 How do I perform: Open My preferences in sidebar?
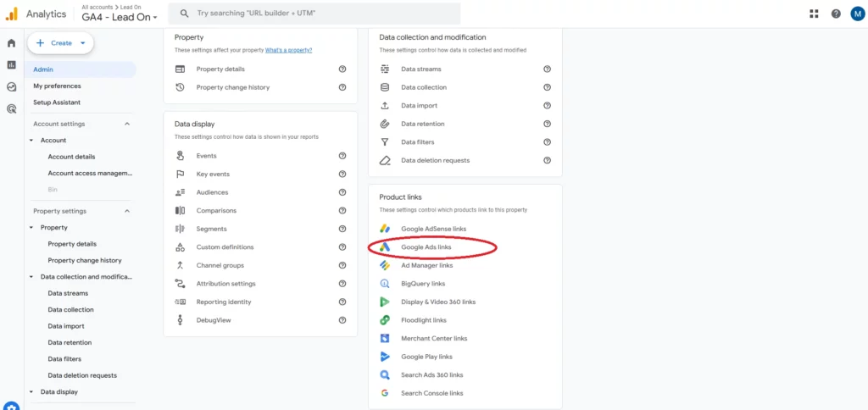pyautogui.click(x=57, y=86)
